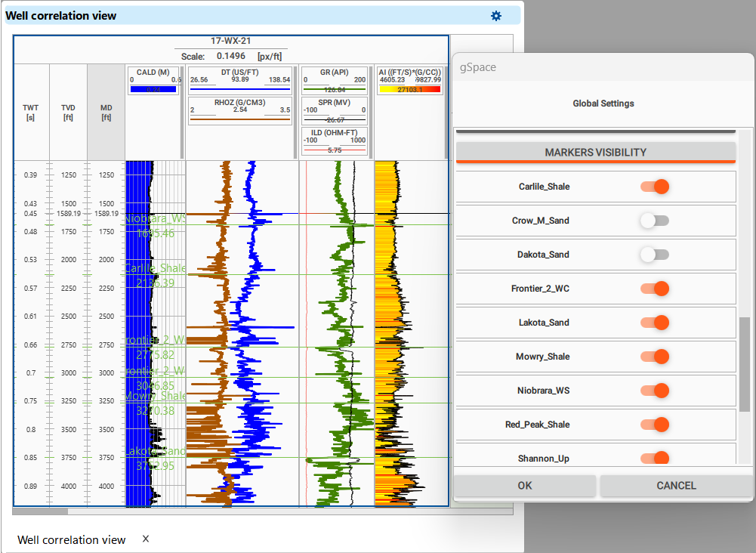The image size is (756, 553).
Task: Click the 17-WX-21 well name header
Action: point(231,42)
